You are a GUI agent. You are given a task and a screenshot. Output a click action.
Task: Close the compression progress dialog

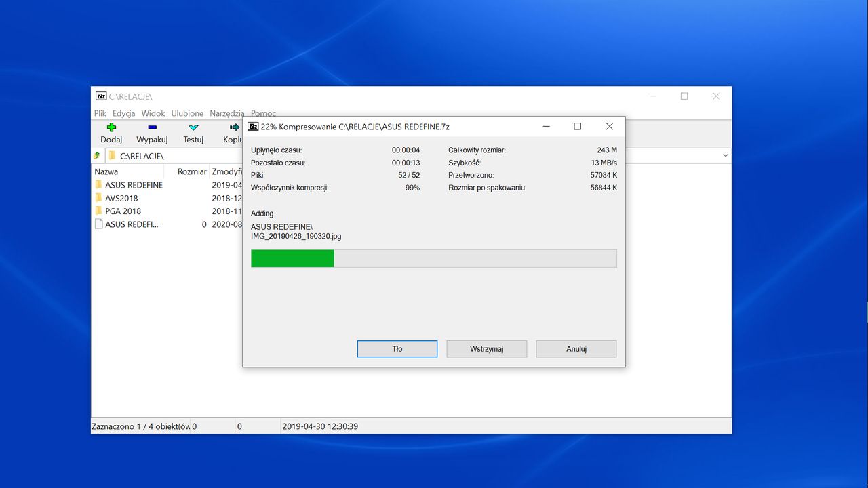(609, 126)
